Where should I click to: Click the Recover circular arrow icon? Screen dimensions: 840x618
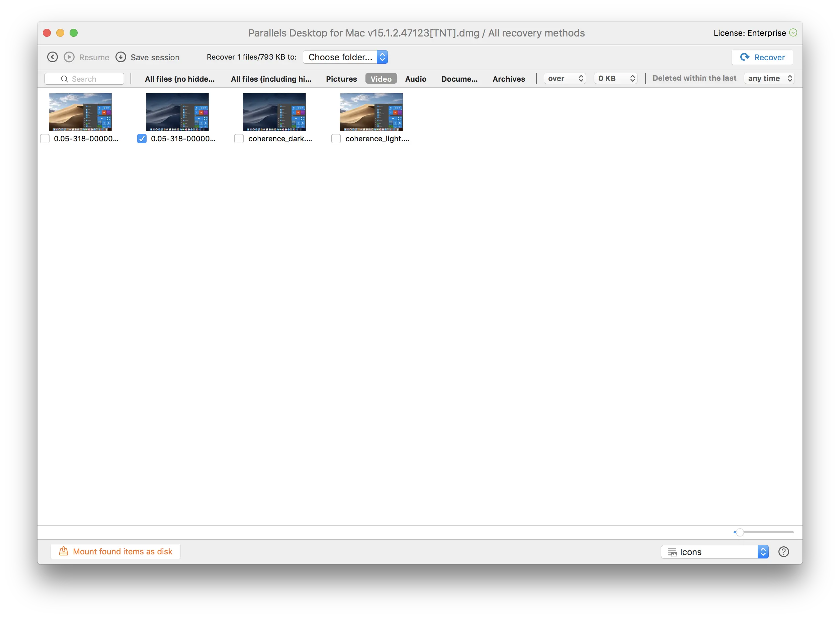click(745, 57)
